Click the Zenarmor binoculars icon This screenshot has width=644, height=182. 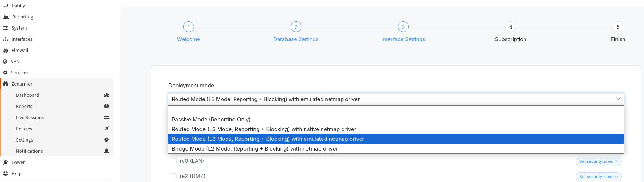point(5,84)
